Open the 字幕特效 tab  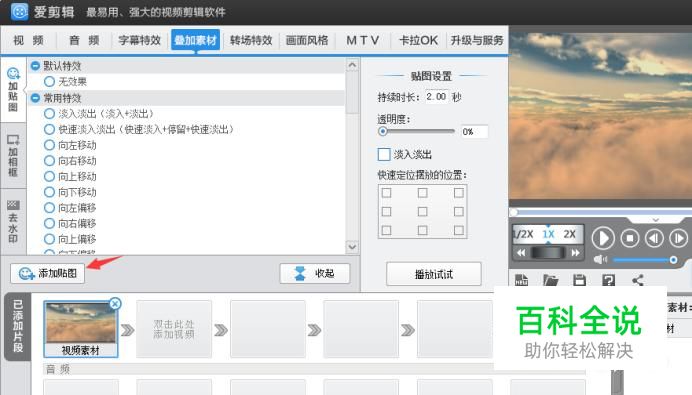click(139, 40)
